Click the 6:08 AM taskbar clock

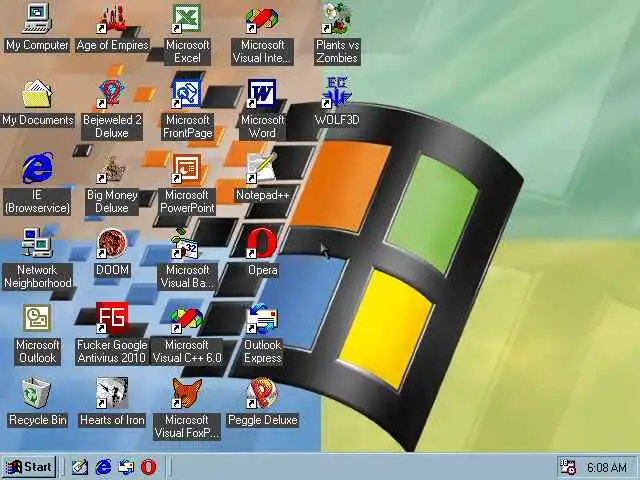click(607, 468)
